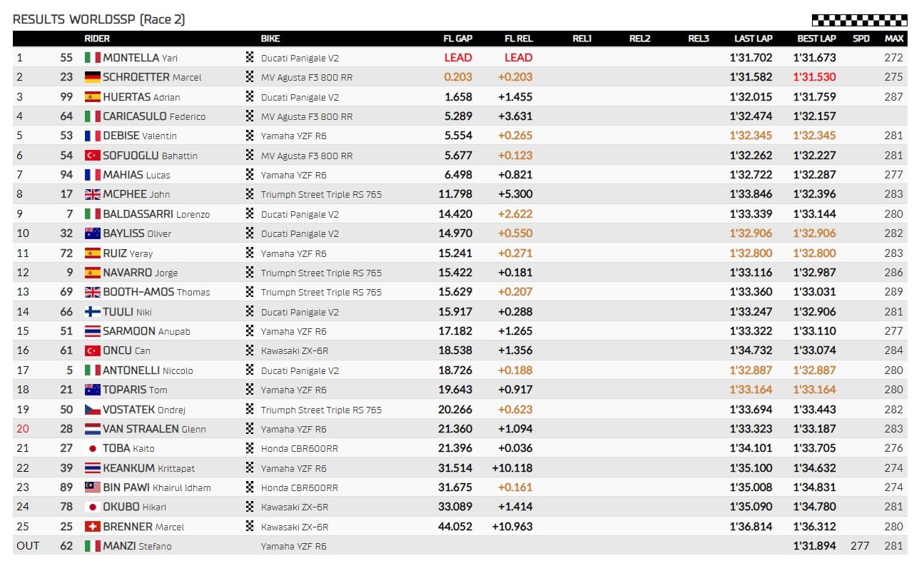
Task: Click the gap +10.118 in KEANKUM's row
Action: tap(512, 468)
